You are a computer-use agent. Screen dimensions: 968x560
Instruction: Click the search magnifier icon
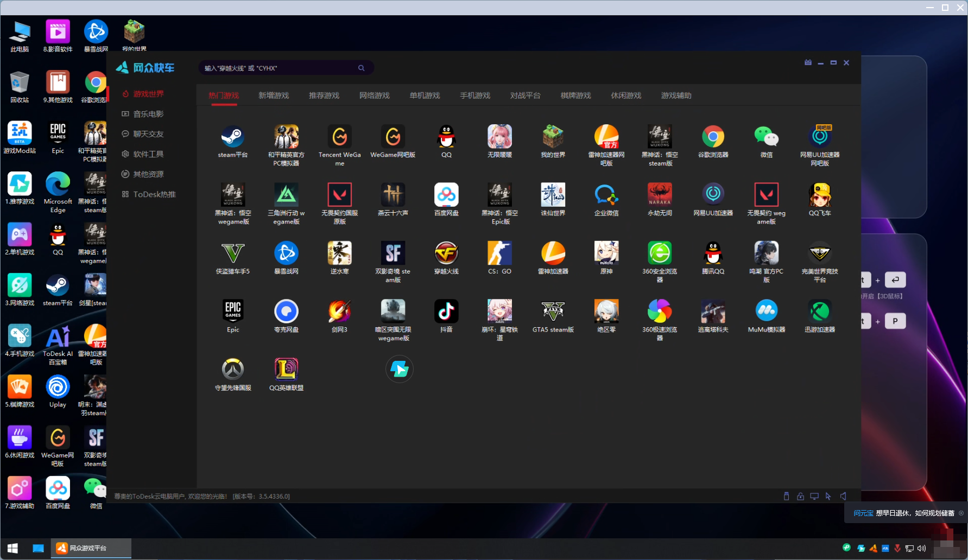tap(361, 68)
